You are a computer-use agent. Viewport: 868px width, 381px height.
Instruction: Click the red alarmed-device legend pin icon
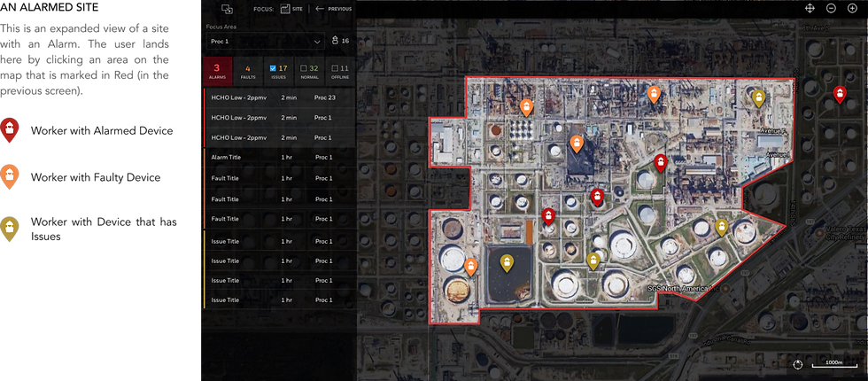(x=10, y=130)
